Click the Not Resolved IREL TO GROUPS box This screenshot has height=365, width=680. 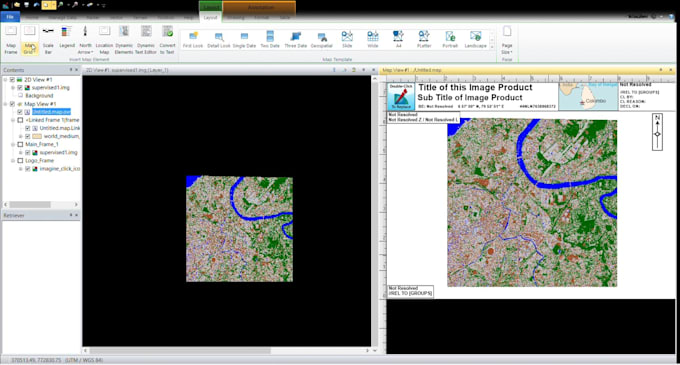(410, 291)
